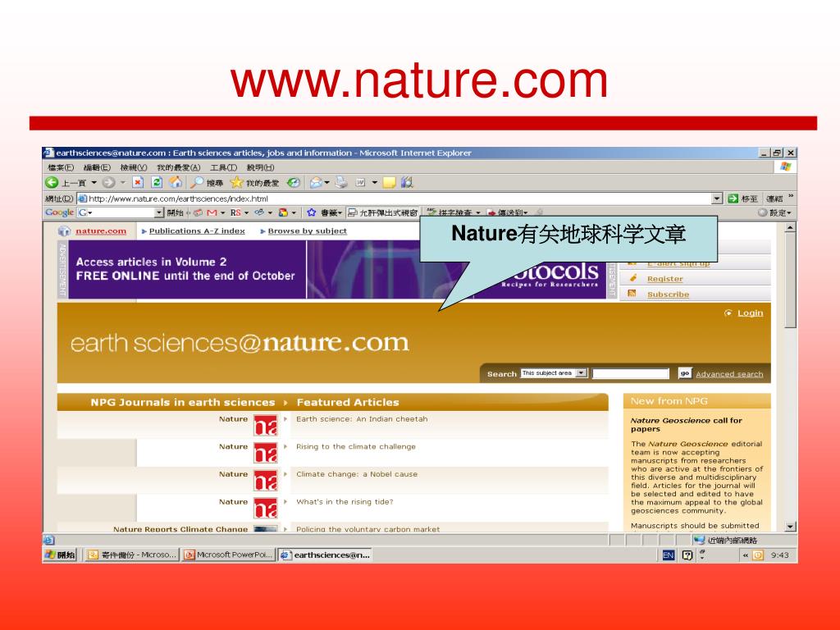The image size is (840, 630).
Task: Click the popup blocker icon in Google toolbar
Action: (353, 212)
